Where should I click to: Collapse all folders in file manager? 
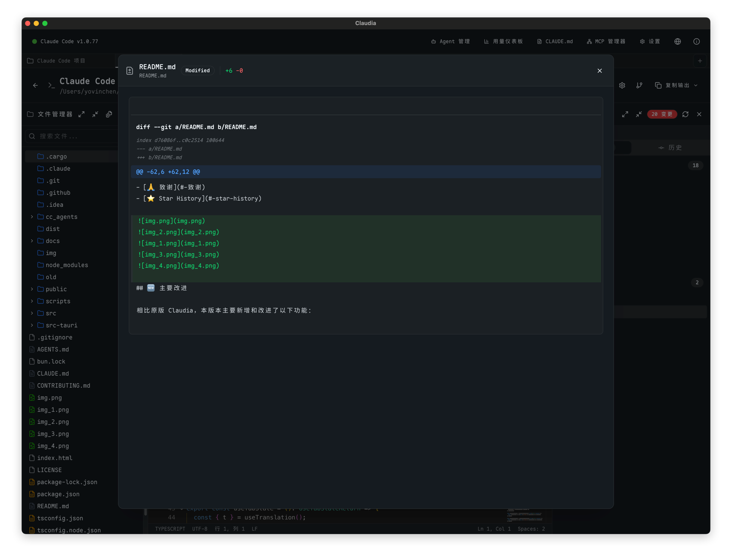point(95,114)
